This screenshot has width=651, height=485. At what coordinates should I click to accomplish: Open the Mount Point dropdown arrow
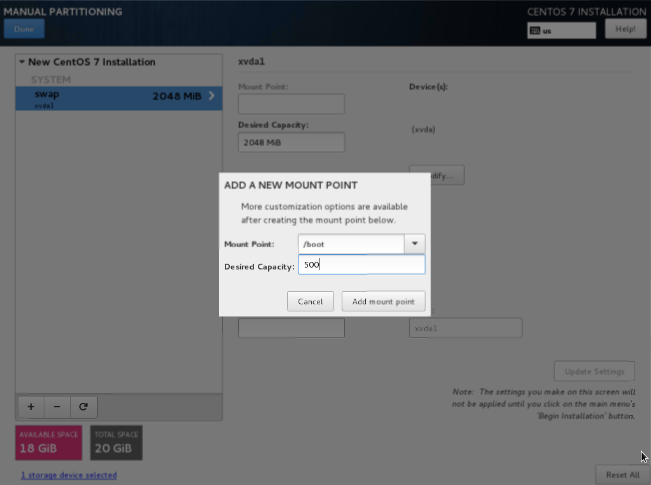(414, 244)
